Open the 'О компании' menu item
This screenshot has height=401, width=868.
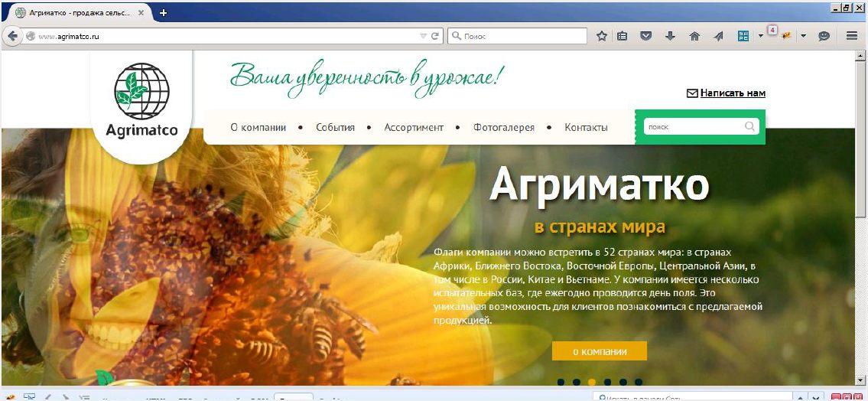pyautogui.click(x=258, y=128)
